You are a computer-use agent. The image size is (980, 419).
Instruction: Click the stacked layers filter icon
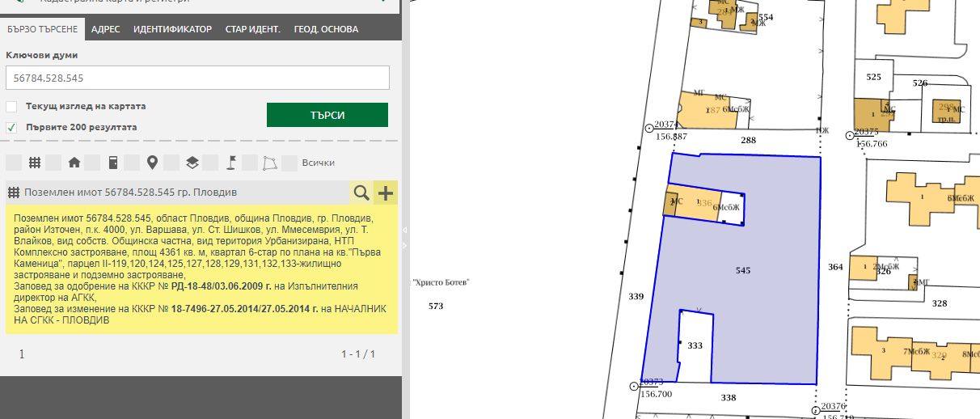click(192, 163)
